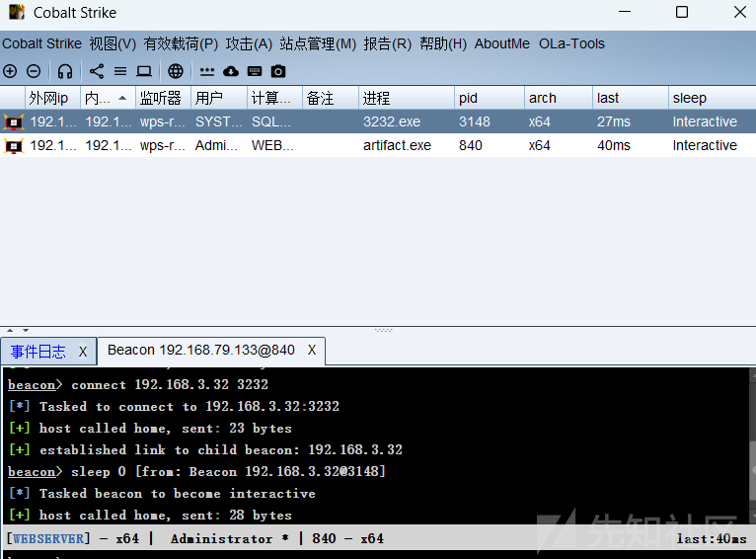Open the 帮助(H) menu
Image resolution: width=756 pixels, height=559 pixels.
click(443, 43)
